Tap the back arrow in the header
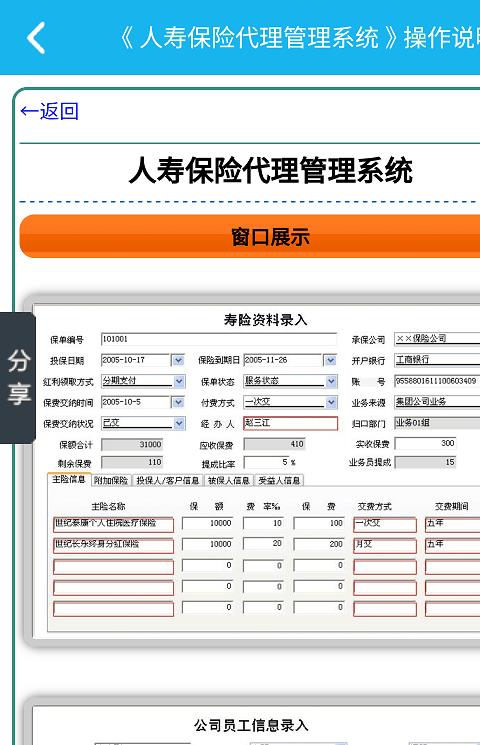The image size is (480, 745). pyautogui.click(x=36, y=38)
